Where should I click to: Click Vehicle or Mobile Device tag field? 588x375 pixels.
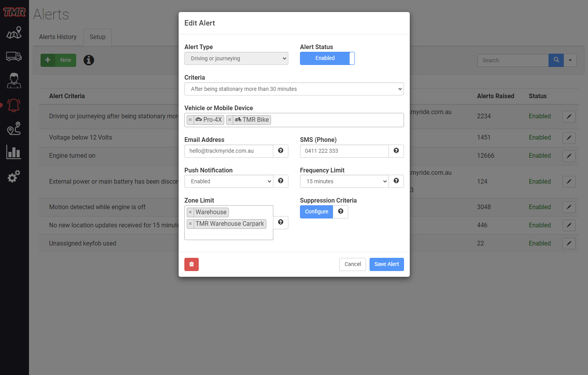point(294,120)
